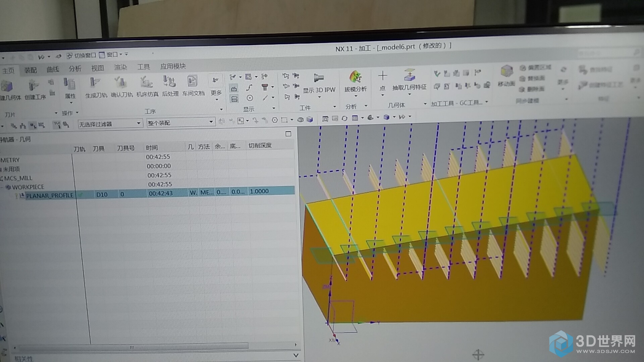Switch to 曲线 (Curve) tab
This screenshot has width=644, height=362.
point(53,69)
